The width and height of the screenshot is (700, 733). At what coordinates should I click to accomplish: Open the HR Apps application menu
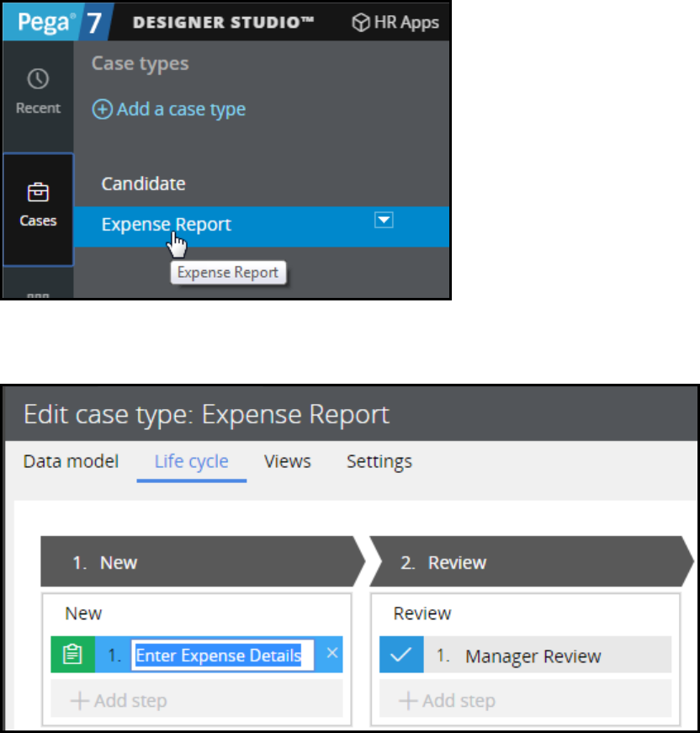395,22
